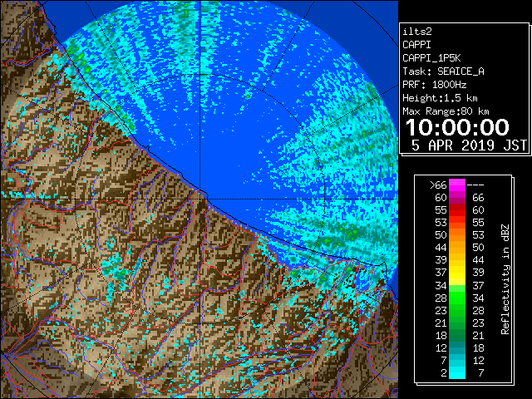532x399 pixels.
Task: Select the 'Height:1.5 km' text
Action: (x=440, y=98)
